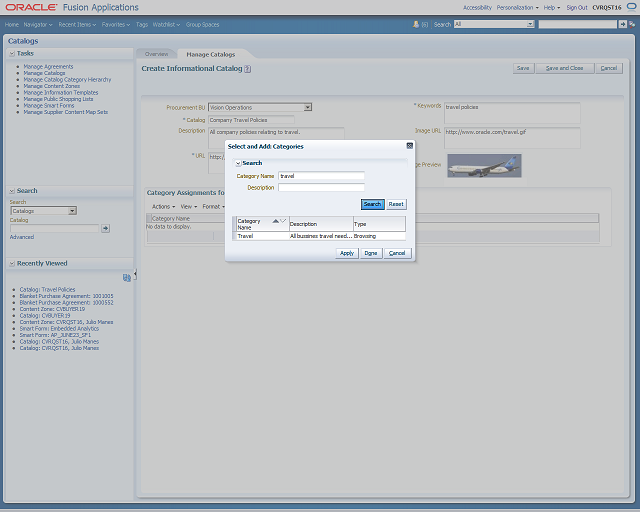Collapse the Recently Viewed panel

(12, 263)
